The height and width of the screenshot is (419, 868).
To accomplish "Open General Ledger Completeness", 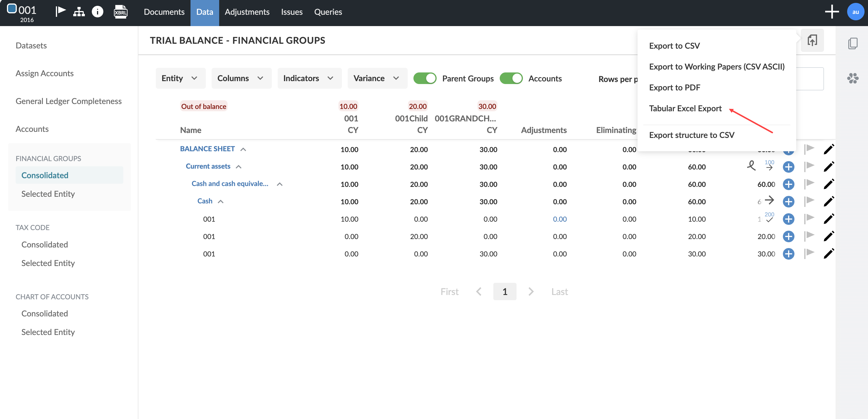I will (x=68, y=101).
